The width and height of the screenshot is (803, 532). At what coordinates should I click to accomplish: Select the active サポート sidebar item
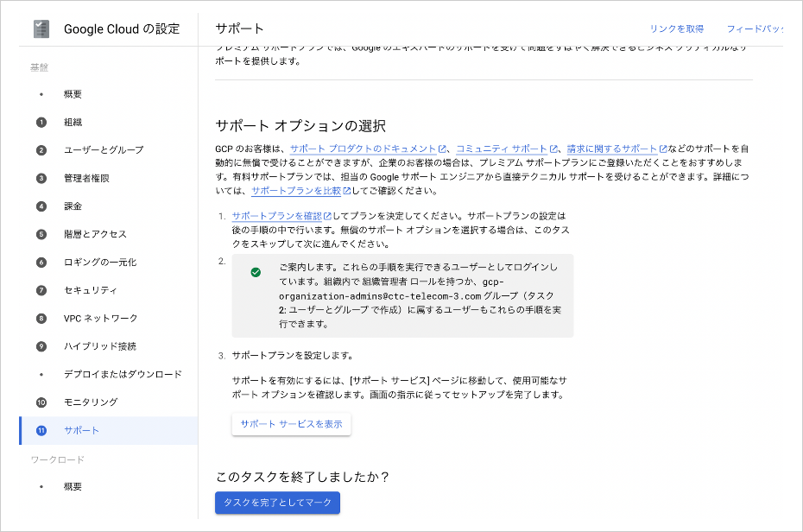pos(109,431)
